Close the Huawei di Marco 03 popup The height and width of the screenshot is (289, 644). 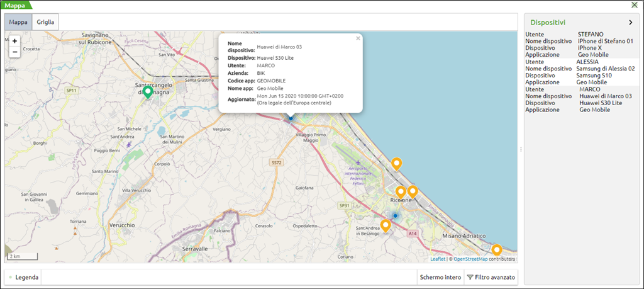(x=358, y=38)
